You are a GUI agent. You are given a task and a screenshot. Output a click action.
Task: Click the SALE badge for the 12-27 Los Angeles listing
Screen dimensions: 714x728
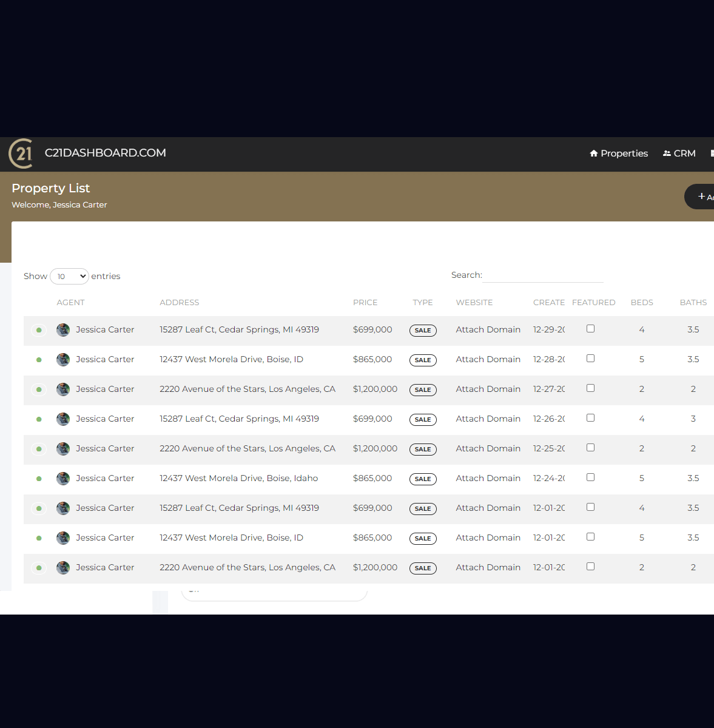click(x=423, y=390)
